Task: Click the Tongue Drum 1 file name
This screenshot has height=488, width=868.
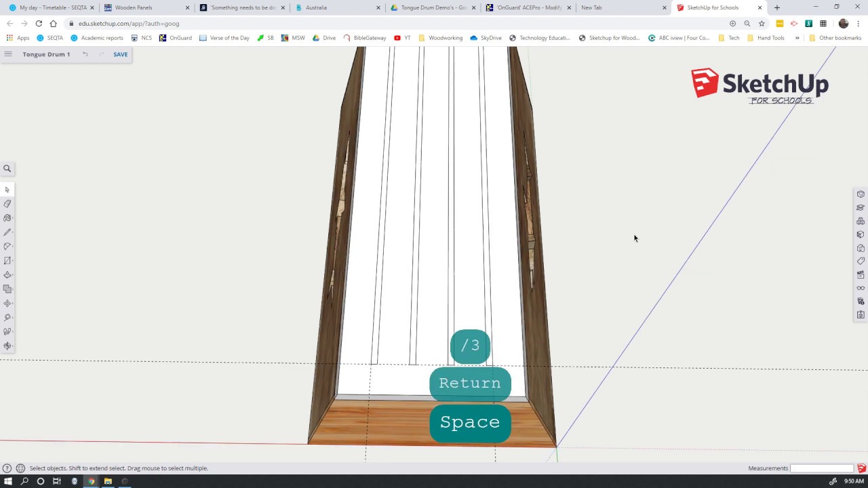Action: coord(46,54)
